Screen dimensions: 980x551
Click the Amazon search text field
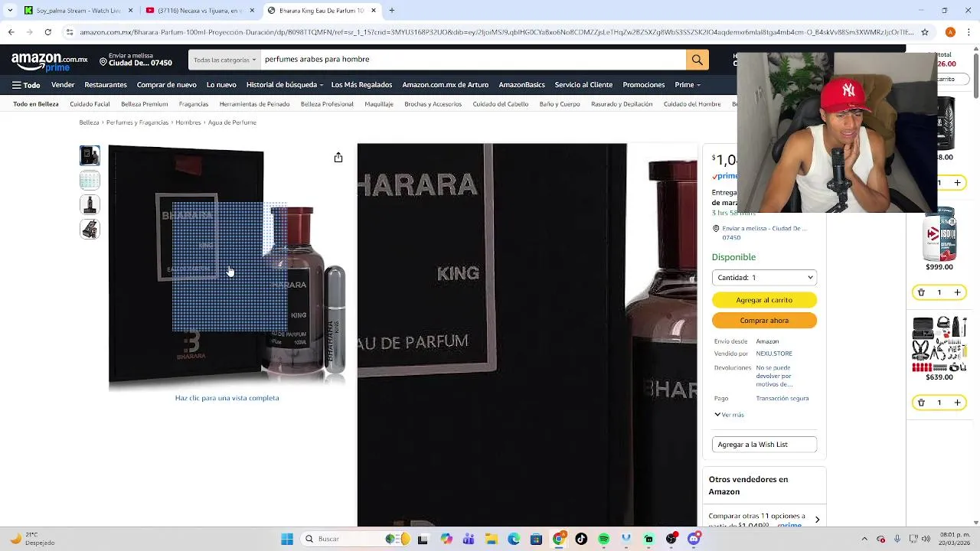tap(473, 60)
